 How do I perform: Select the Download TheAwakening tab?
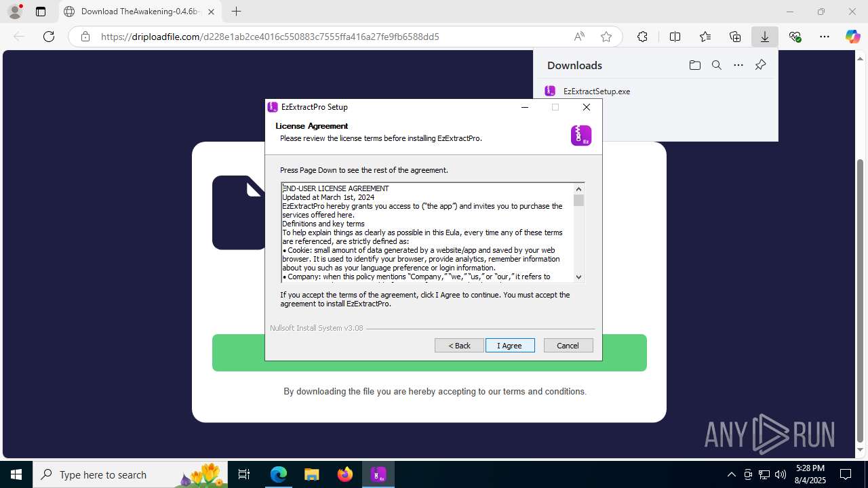click(x=140, y=12)
